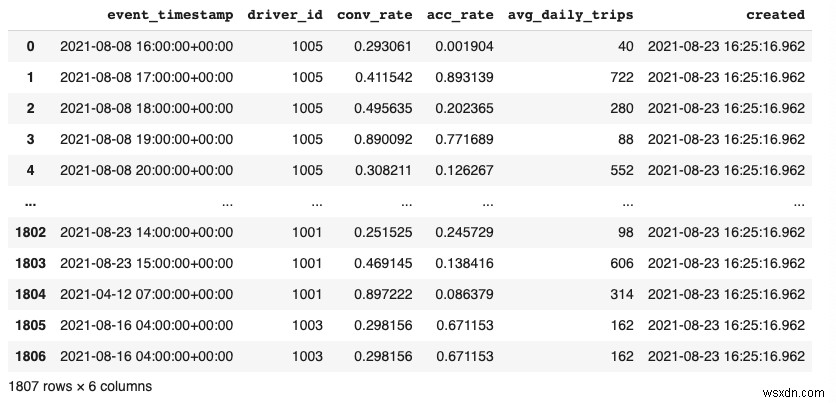This screenshot has width=836, height=403.
Task: Click timestamp 2021-08-08 17:00:00+00:00
Action: (x=147, y=77)
